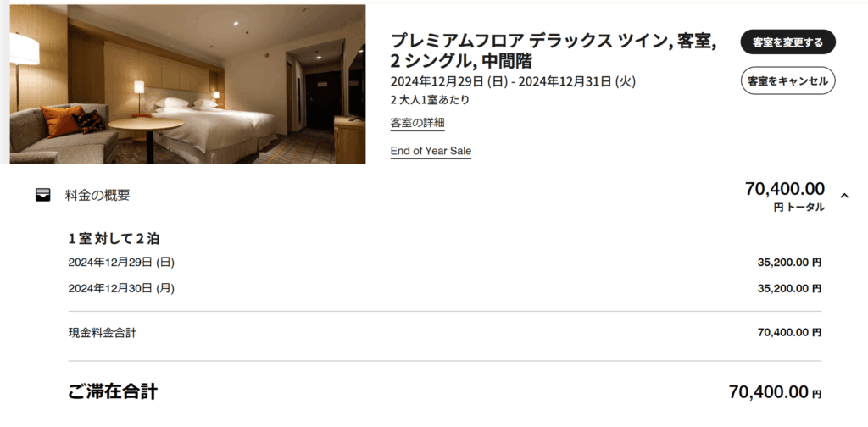Click the wallet icon beside 料金の概要
868x427 pixels.
coord(43,195)
